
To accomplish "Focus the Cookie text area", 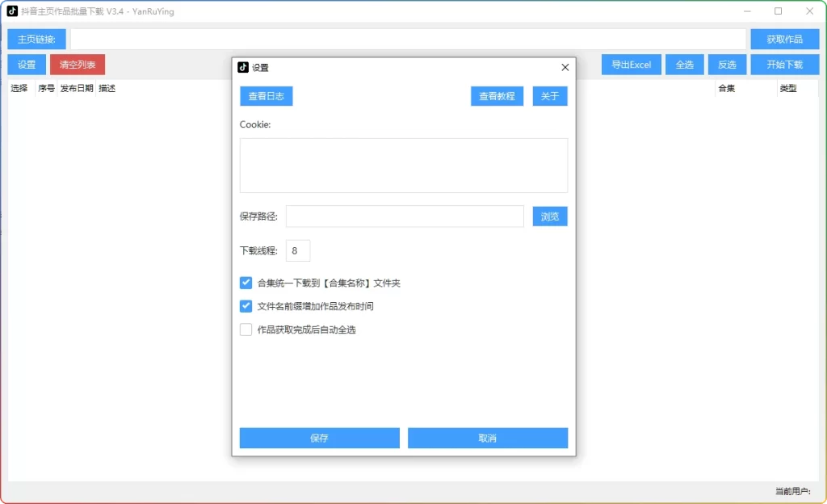I will [404, 166].
